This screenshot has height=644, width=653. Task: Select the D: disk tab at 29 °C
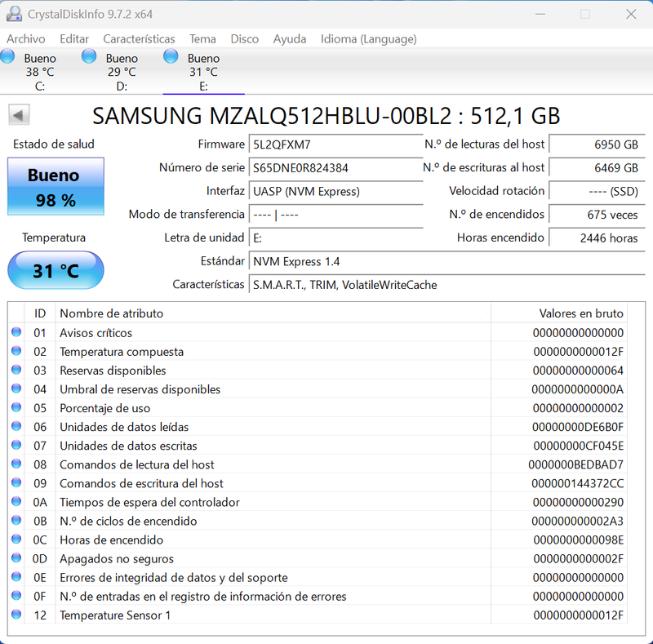[x=121, y=71]
